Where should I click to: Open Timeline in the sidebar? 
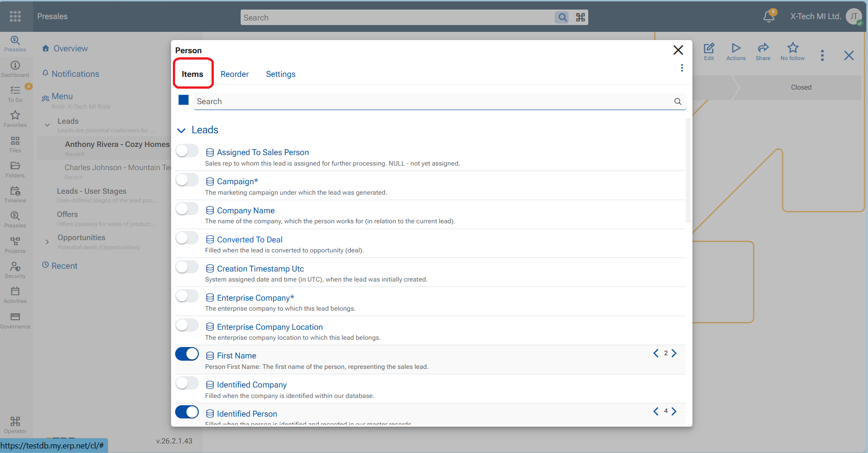15,195
